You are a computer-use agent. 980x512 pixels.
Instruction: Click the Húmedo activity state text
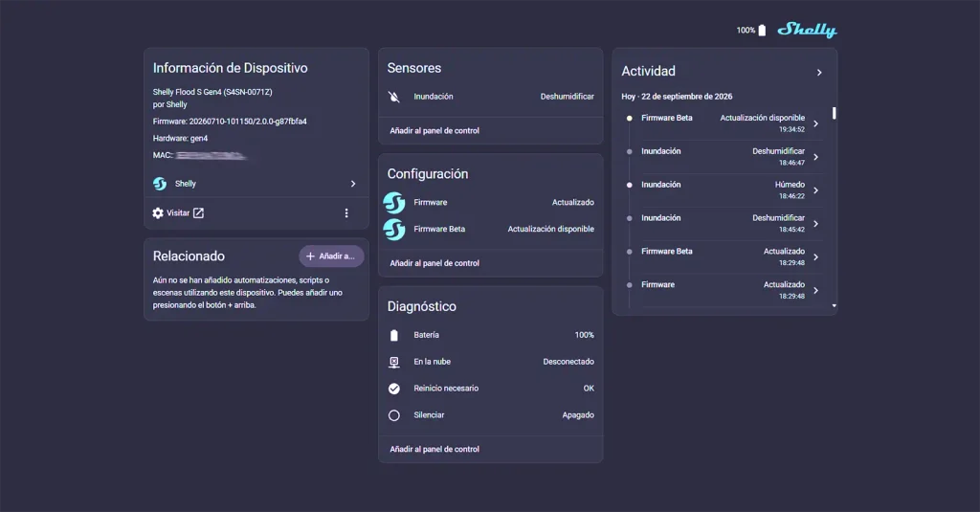790,185
